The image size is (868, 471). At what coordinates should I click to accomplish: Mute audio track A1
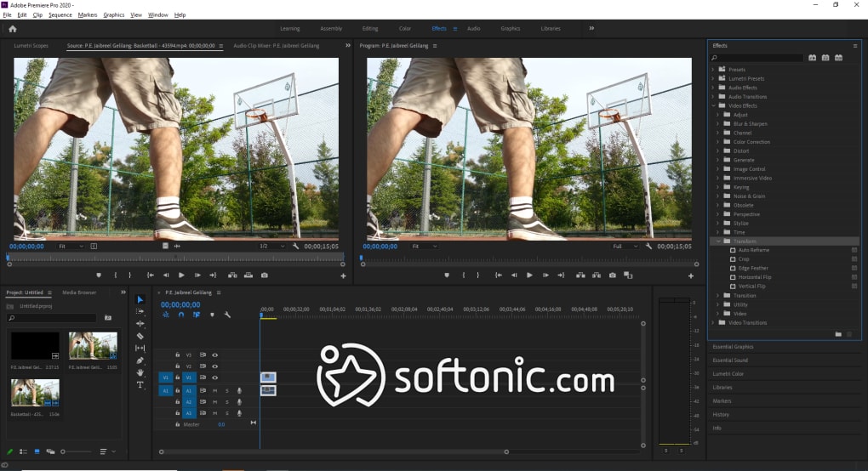214,391
